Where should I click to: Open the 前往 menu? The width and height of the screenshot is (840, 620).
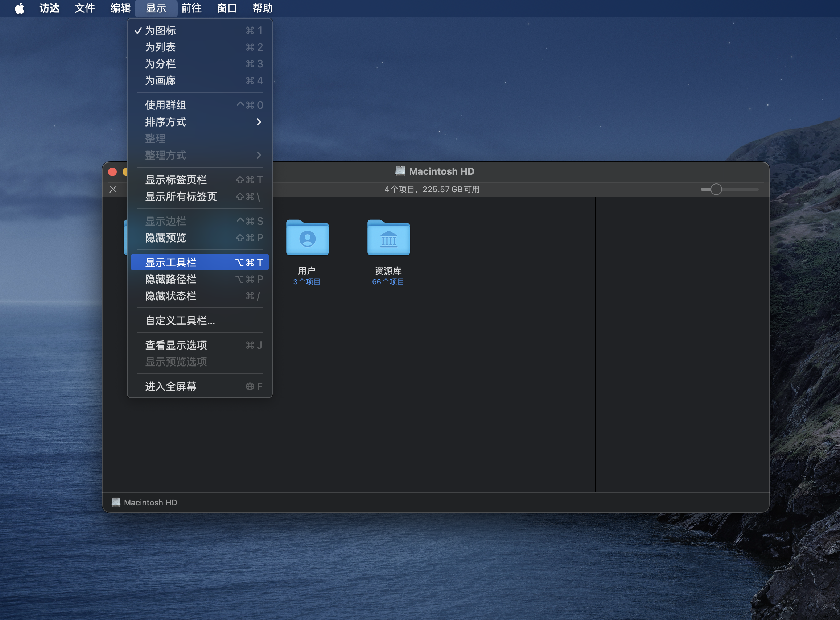(x=192, y=8)
